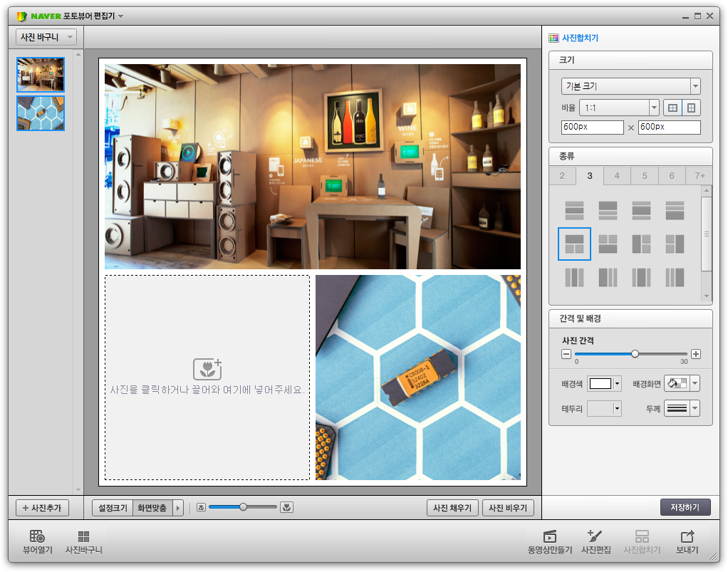Click the 저장하기 save button
The width and height of the screenshot is (728, 572).
[685, 507]
